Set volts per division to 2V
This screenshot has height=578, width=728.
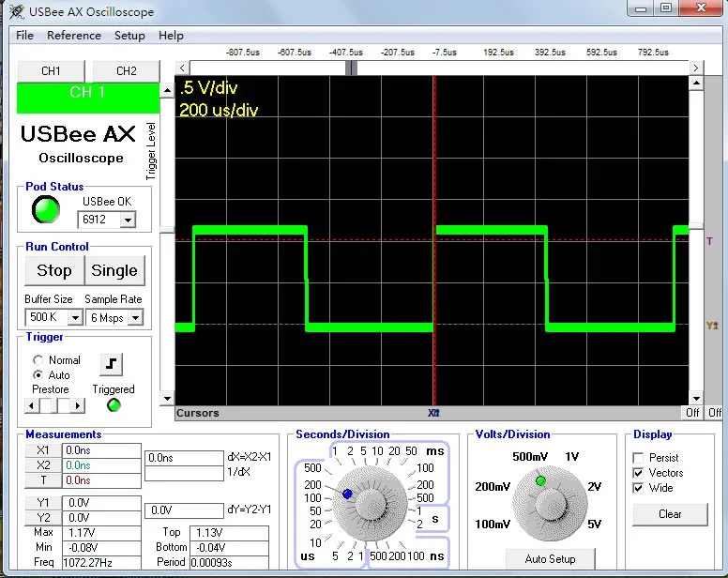(x=594, y=487)
